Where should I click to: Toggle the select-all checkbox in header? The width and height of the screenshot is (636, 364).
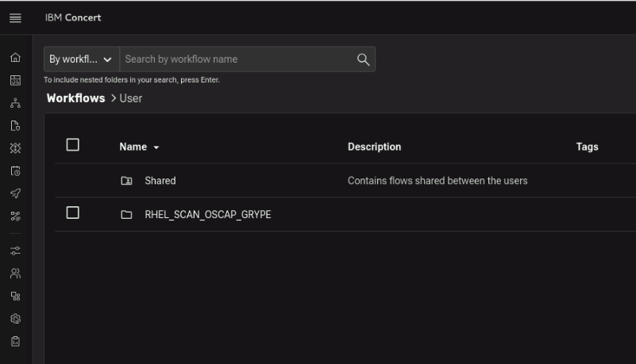point(73,145)
